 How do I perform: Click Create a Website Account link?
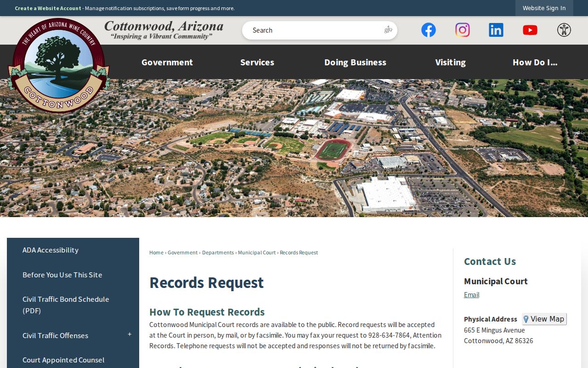pos(48,8)
